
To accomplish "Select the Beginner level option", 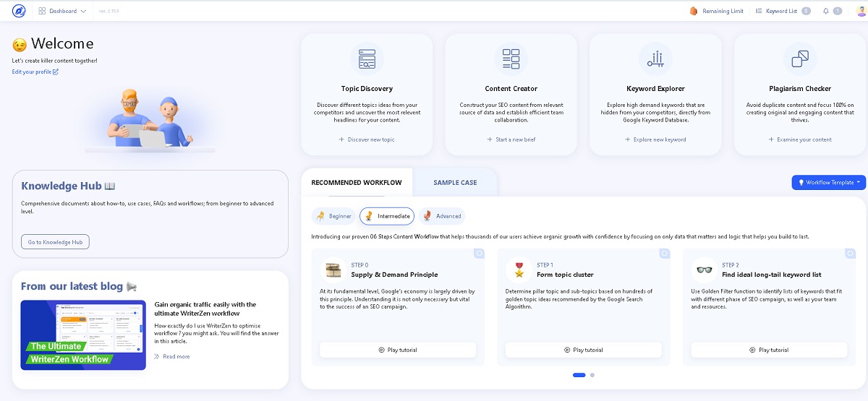I will tap(334, 216).
